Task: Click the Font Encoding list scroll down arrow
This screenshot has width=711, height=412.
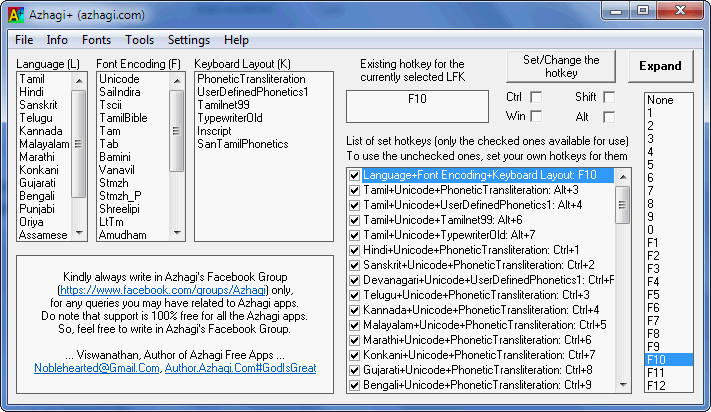Action: [177, 233]
